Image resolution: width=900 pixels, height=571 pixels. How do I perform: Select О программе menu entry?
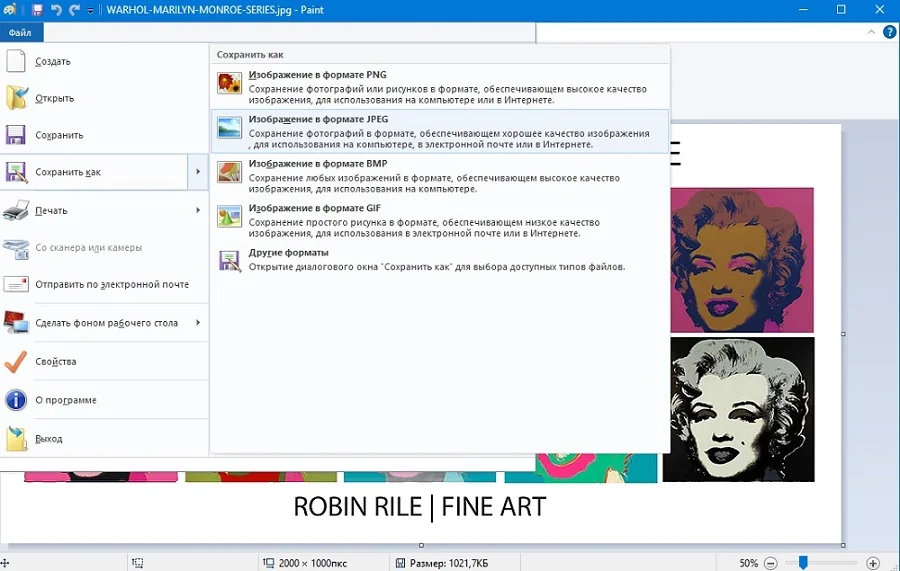(104, 400)
